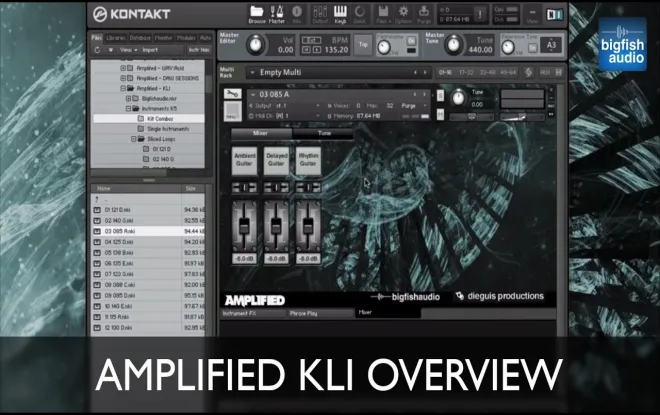
Task: Toggle the Keyb on-screen keyboard
Action: coord(340,14)
